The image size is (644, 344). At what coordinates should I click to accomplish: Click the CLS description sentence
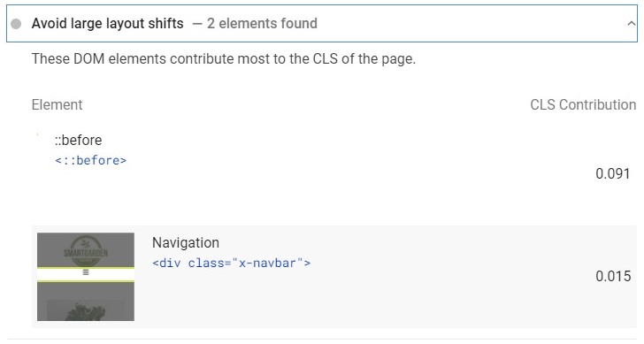(x=224, y=58)
